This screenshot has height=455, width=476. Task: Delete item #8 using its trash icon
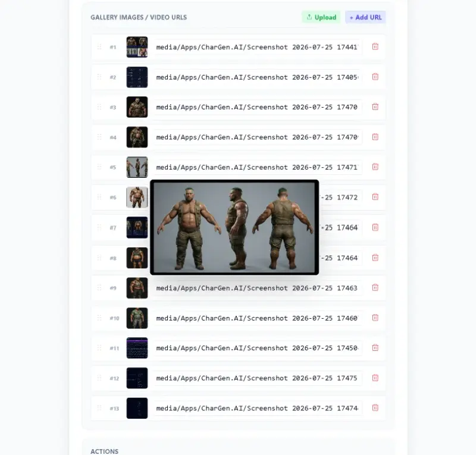pos(375,258)
